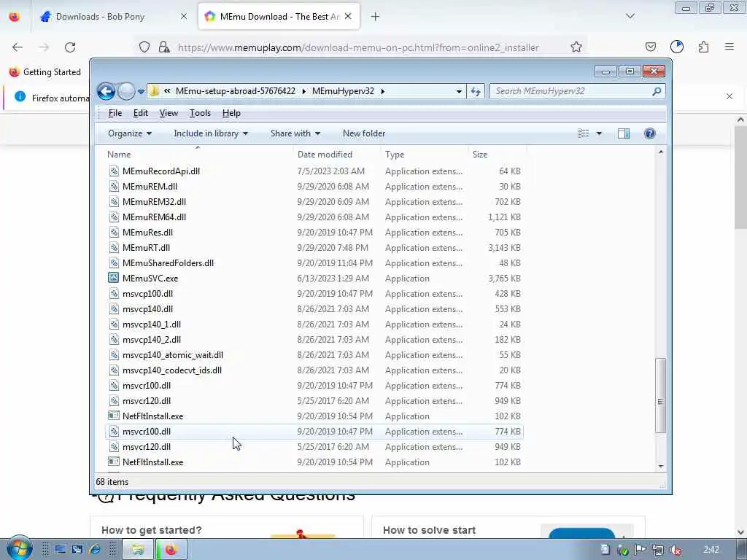Click the search magnifier in Explorer
Screen dimensions: 747x560
click(657, 91)
